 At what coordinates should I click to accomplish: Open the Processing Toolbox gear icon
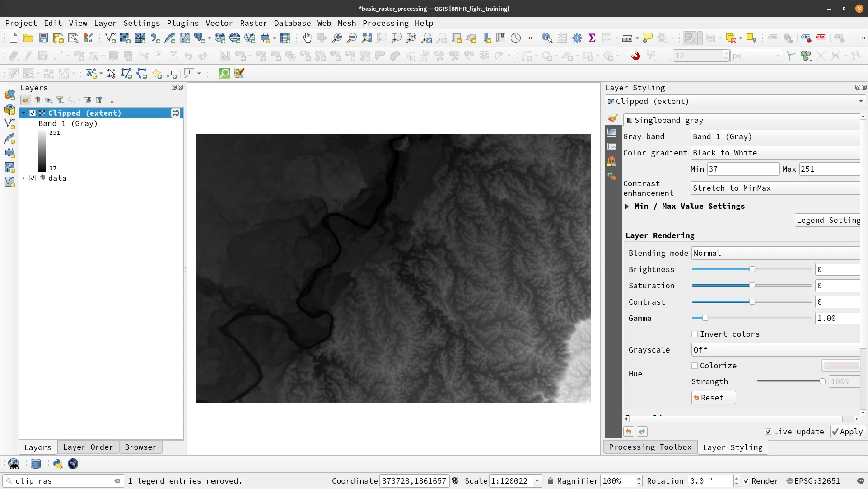click(x=577, y=38)
